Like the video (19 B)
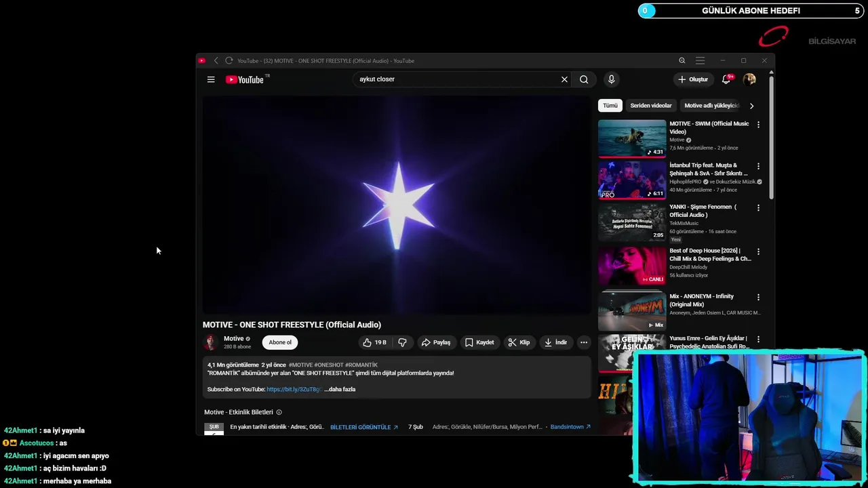This screenshot has height=488, width=868. (x=374, y=342)
